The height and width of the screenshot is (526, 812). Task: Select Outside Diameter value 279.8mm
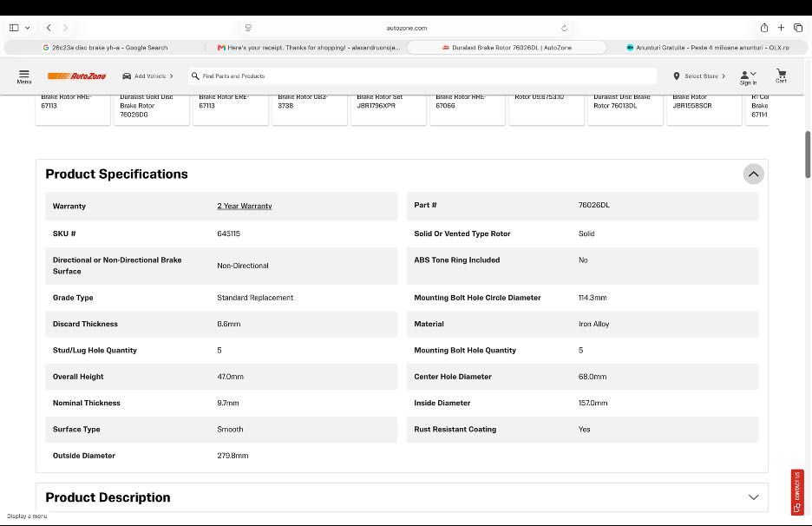tap(232, 456)
